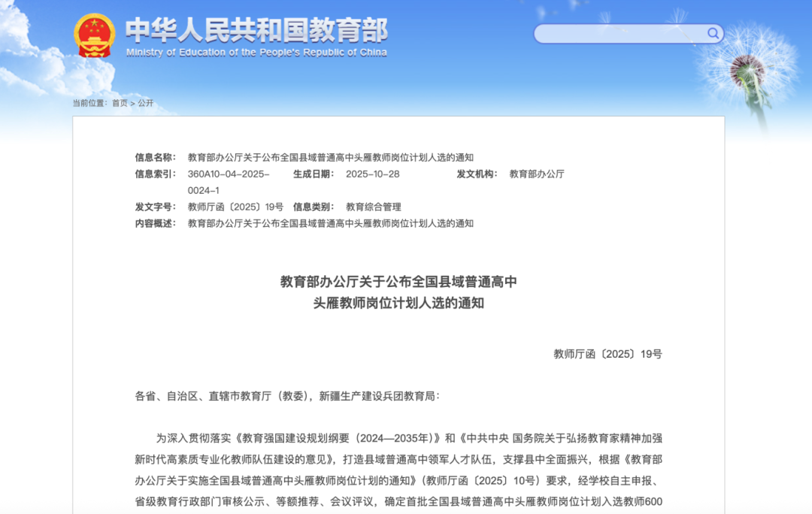Click the index number 360A10-04-2025-
812x514 pixels.
pyautogui.click(x=229, y=174)
